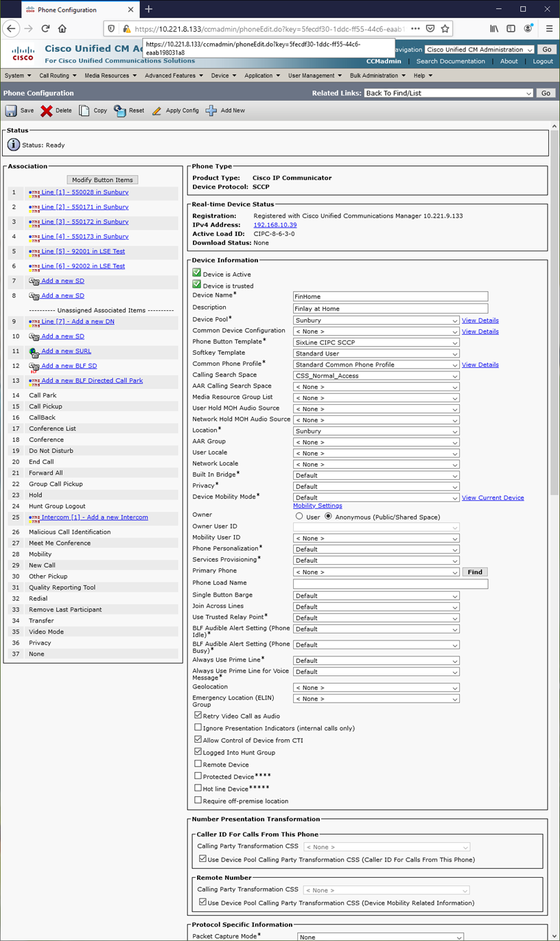
Task: Click the red Delete X icon
Action: [46, 111]
